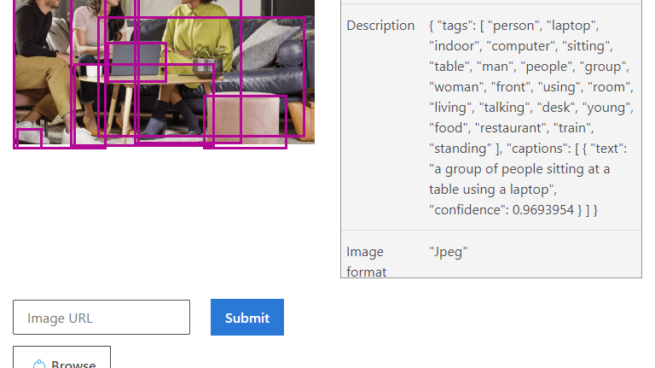Click the analyzed sample photo thumbnail
Viewport: 655px width, 368px height.
tap(164, 72)
